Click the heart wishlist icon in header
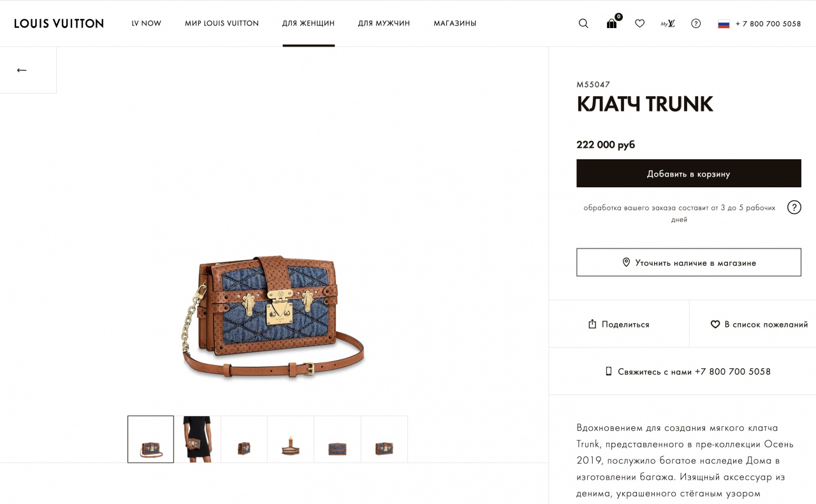Viewport: 816px width, 504px height. [639, 24]
